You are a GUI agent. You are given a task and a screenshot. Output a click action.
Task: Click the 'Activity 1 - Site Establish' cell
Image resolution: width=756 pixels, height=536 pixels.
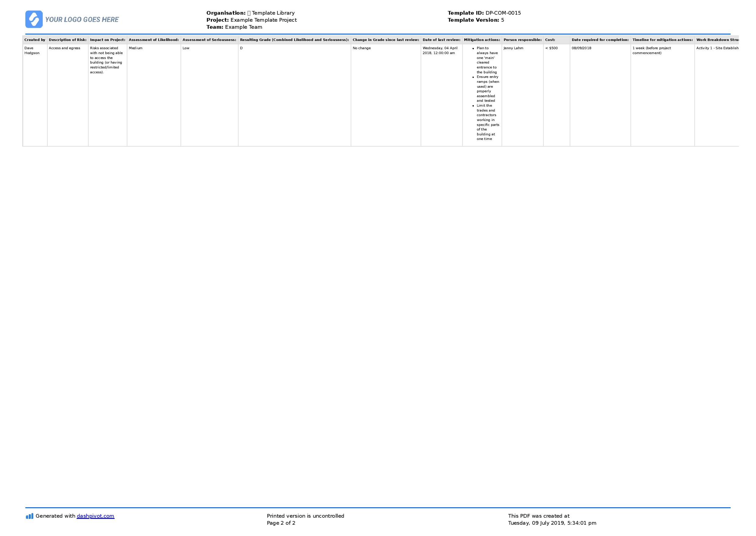coord(717,95)
